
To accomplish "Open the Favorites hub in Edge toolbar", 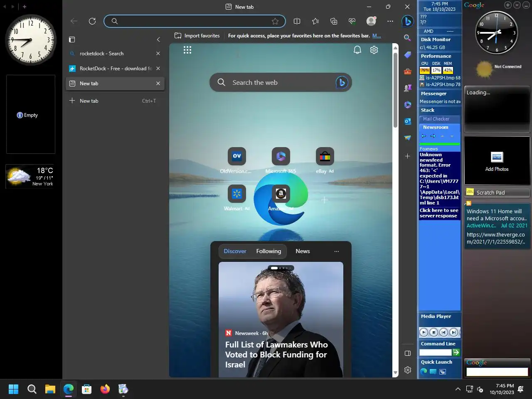I will 315,21.
